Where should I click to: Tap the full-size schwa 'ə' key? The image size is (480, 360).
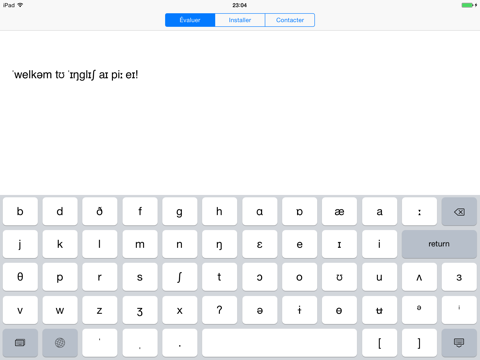tap(259, 310)
